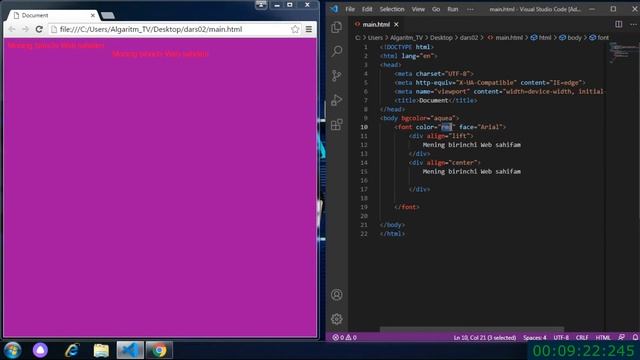Click the feedback icon in status bar
Viewport: 640px width, 360px height.
click(621, 338)
